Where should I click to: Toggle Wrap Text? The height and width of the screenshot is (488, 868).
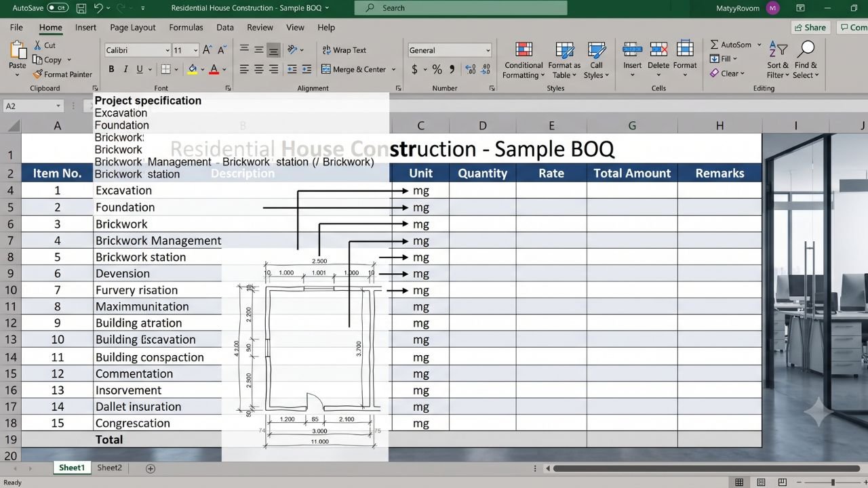344,50
